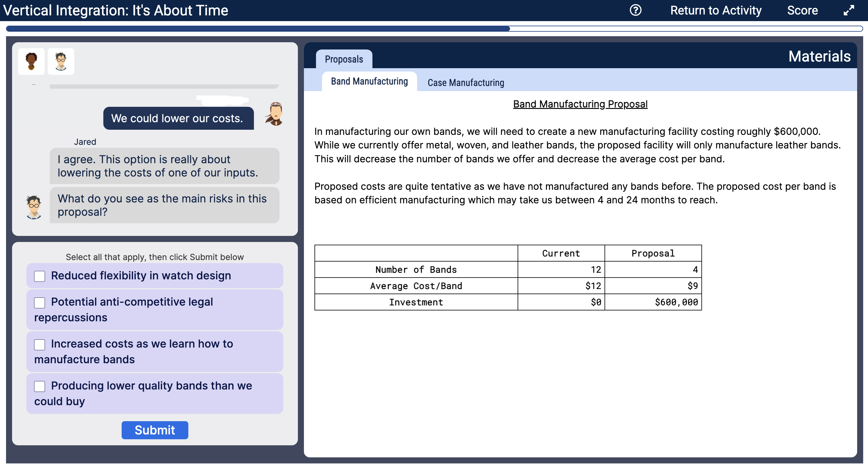Click Return to Activity
Viewport: 868px width, 464px height.
click(715, 11)
